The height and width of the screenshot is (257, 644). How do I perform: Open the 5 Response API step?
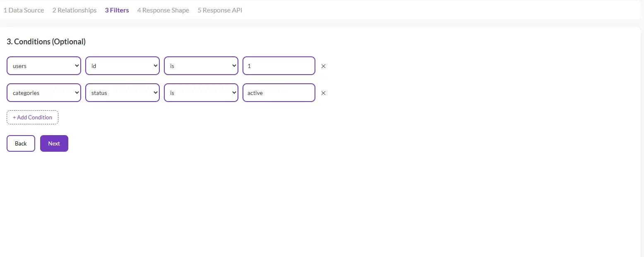tap(220, 10)
